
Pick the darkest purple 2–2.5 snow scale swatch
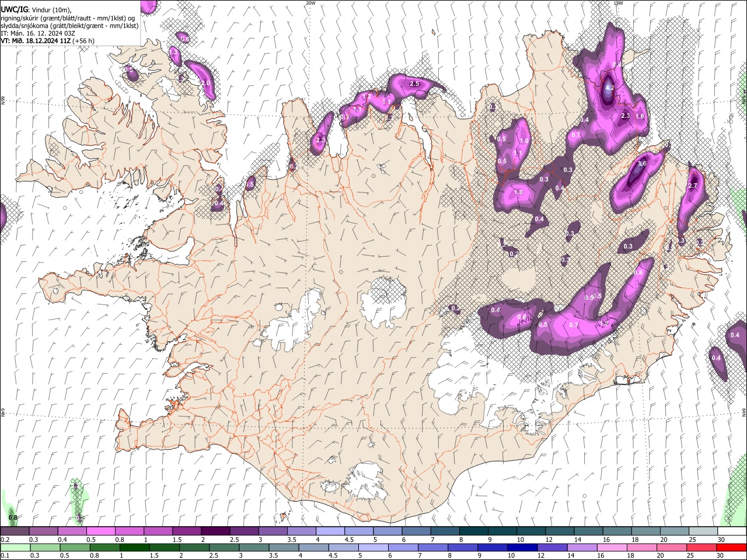pos(215,531)
